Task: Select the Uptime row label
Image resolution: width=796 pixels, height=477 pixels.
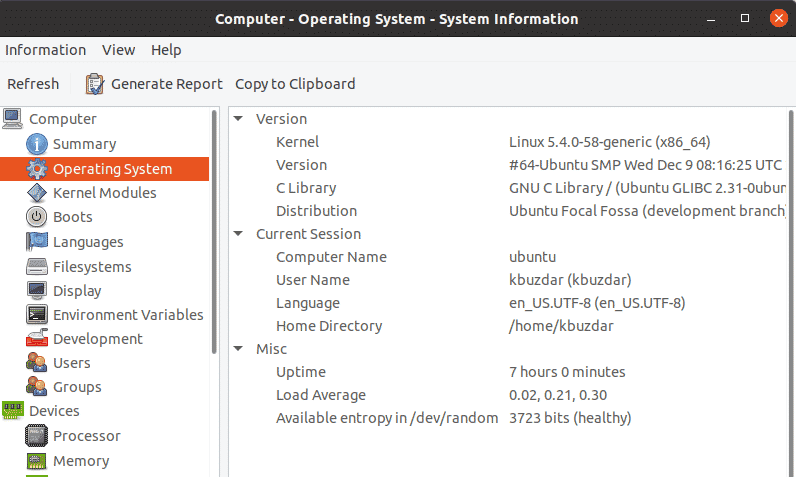Action: pyautogui.click(x=301, y=372)
